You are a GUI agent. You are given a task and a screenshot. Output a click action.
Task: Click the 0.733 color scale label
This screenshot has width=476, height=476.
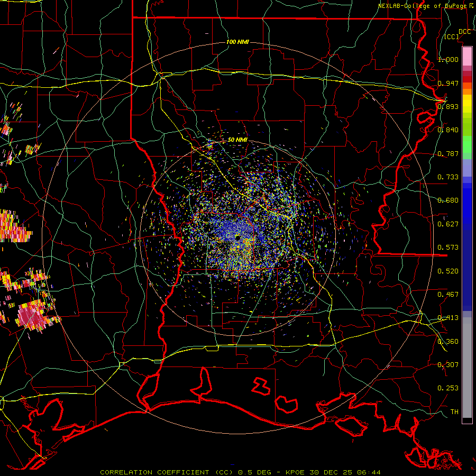pyautogui.click(x=448, y=177)
